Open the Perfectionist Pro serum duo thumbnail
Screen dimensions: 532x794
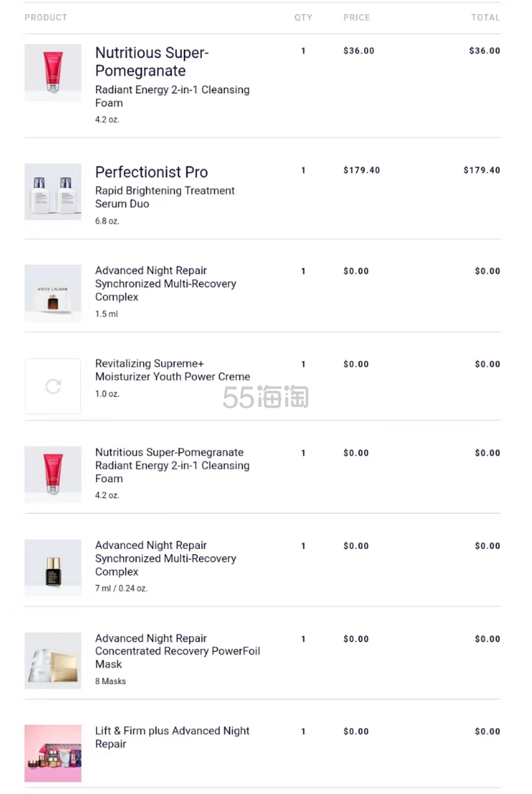(53, 192)
